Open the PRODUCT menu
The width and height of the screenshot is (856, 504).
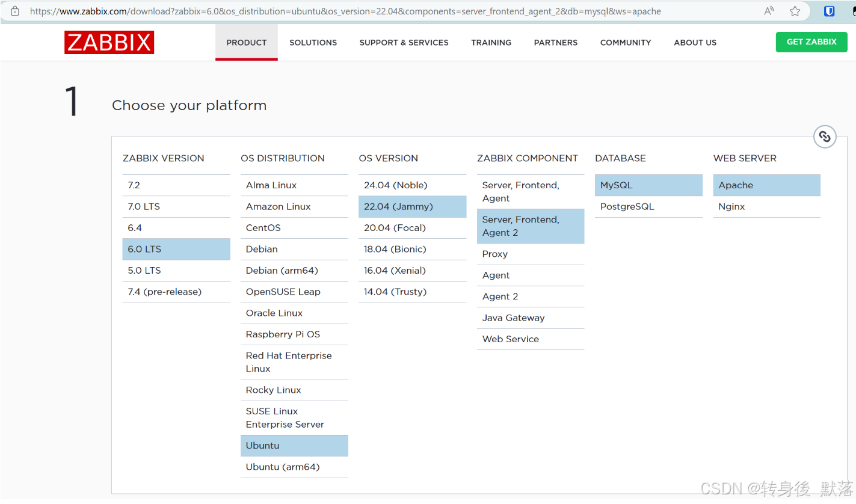pyautogui.click(x=247, y=43)
